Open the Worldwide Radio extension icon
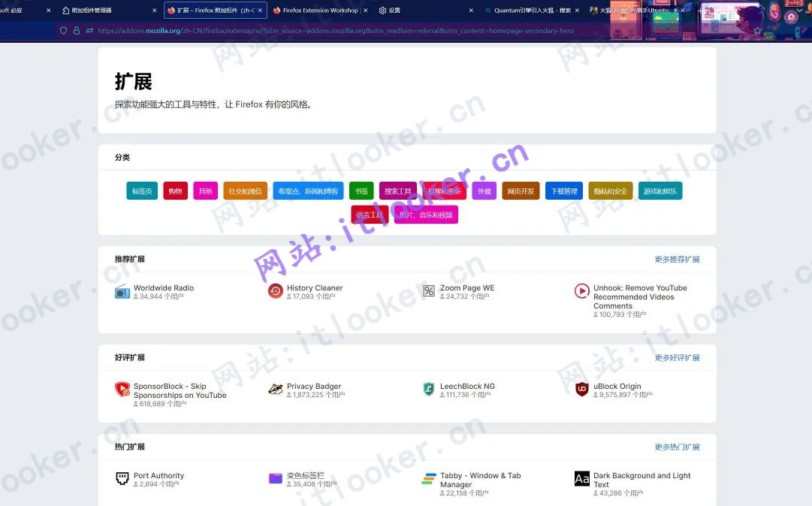The image size is (812, 506). coord(122,292)
